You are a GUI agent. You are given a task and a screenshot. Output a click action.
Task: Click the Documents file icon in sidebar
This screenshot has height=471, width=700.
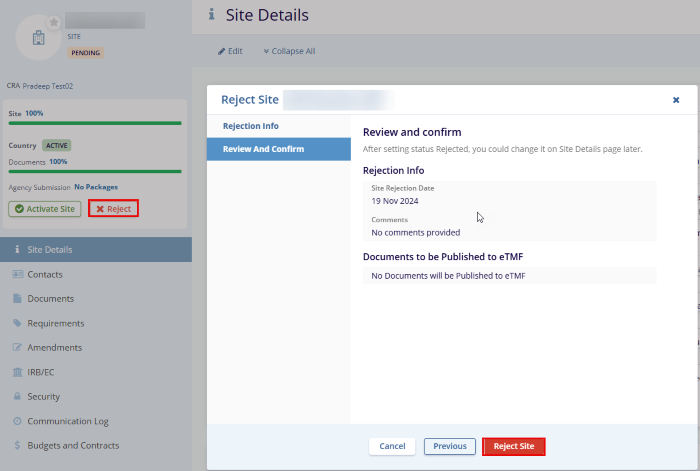[18, 298]
